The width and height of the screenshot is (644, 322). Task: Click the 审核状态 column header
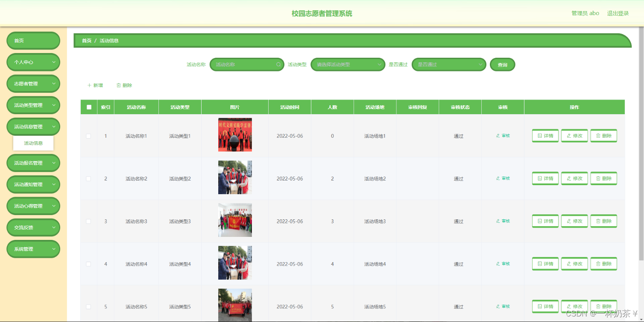point(460,107)
